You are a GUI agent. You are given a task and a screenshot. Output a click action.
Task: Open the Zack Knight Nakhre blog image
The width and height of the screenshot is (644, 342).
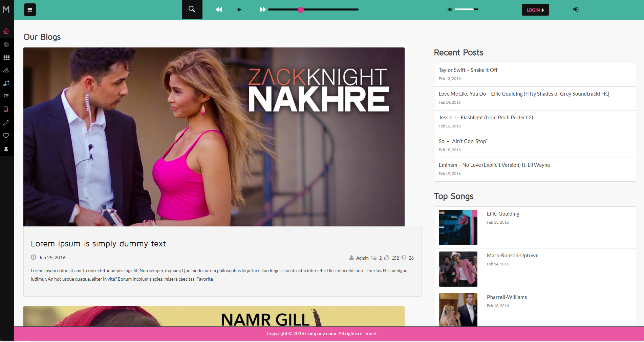(214, 137)
